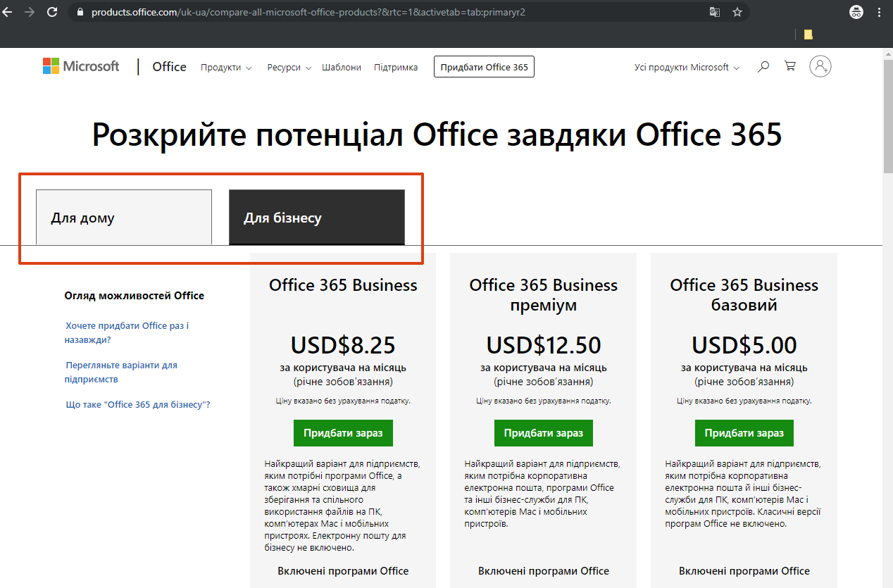Screen dimensions: 893x588
Task: View site info via the padlock icon
Action: 79,13
